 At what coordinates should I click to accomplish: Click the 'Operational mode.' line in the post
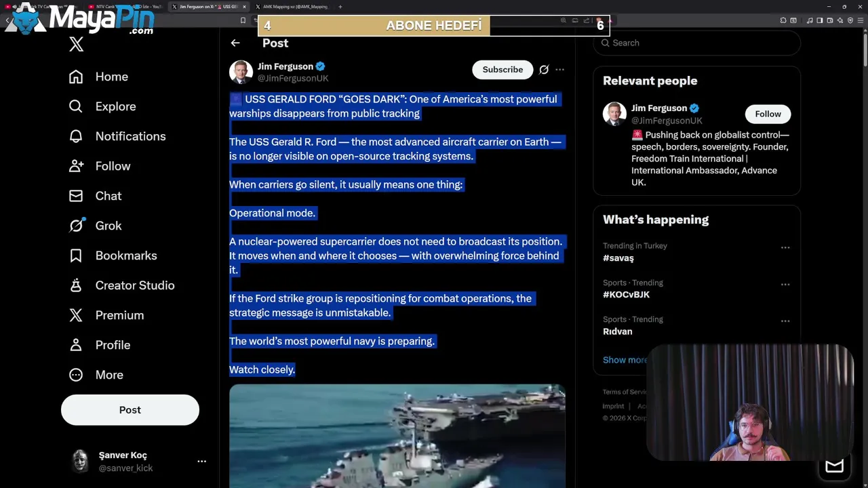pos(272,213)
